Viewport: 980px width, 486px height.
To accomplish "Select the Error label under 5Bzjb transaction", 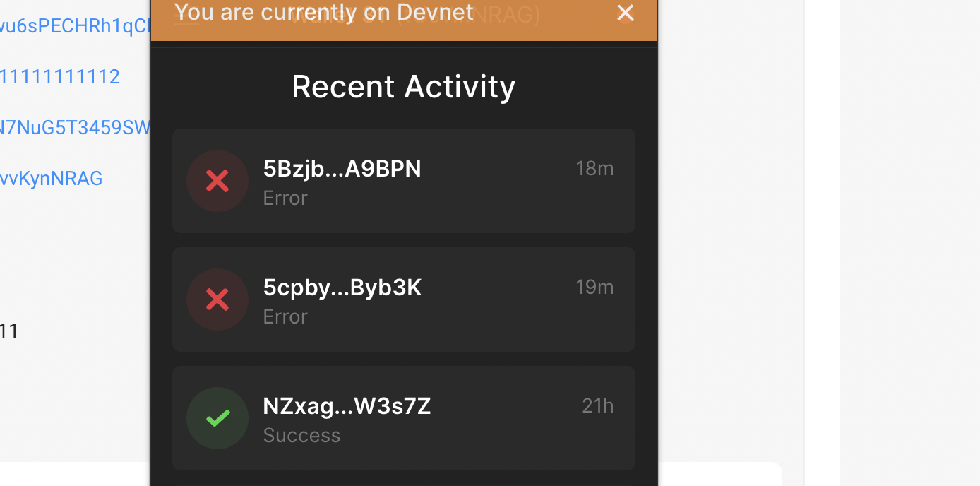I will 285,198.
